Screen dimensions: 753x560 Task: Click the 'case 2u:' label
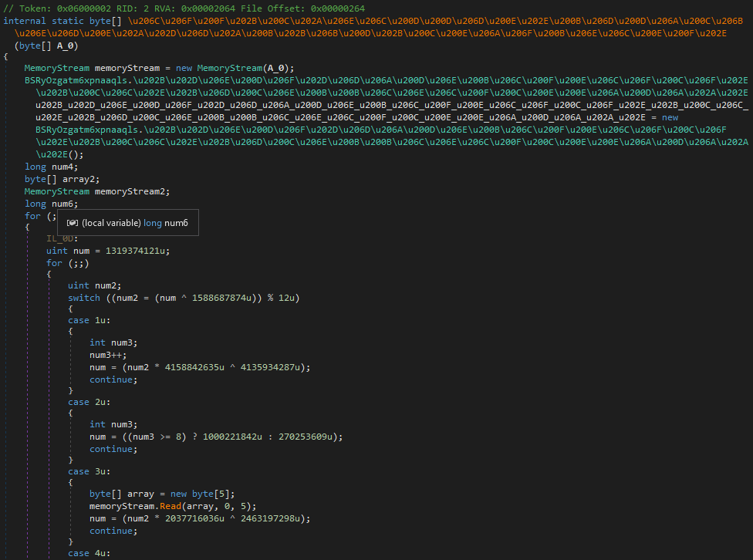(89, 402)
